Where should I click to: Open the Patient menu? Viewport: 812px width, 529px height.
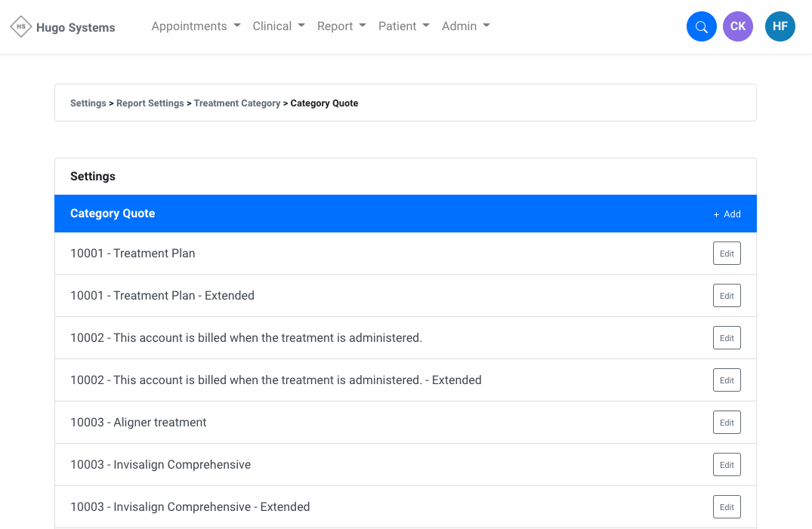403,26
